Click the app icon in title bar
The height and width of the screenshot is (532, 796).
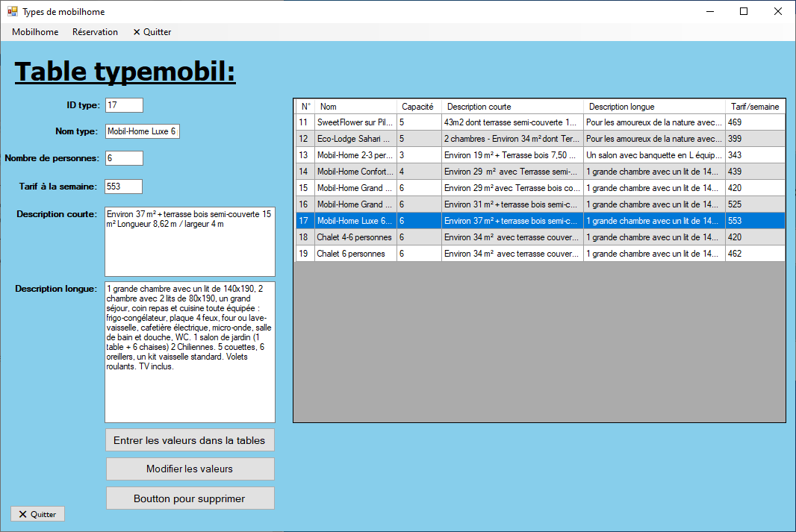pos(12,11)
